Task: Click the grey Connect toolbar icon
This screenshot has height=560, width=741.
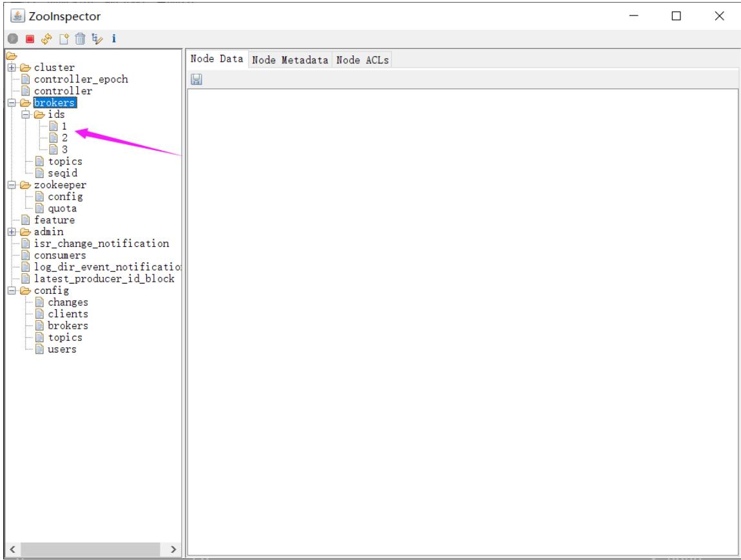Action: (x=13, y=39)
